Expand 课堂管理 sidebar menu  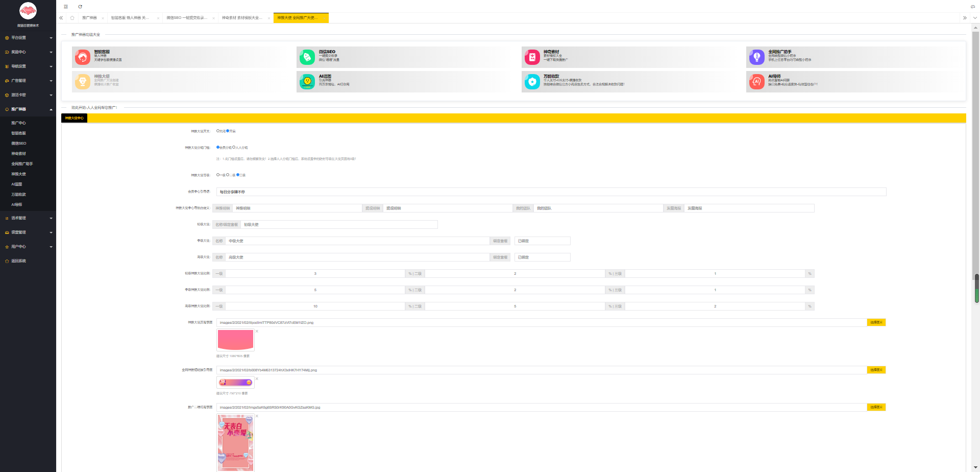click(x=51, y=232)
